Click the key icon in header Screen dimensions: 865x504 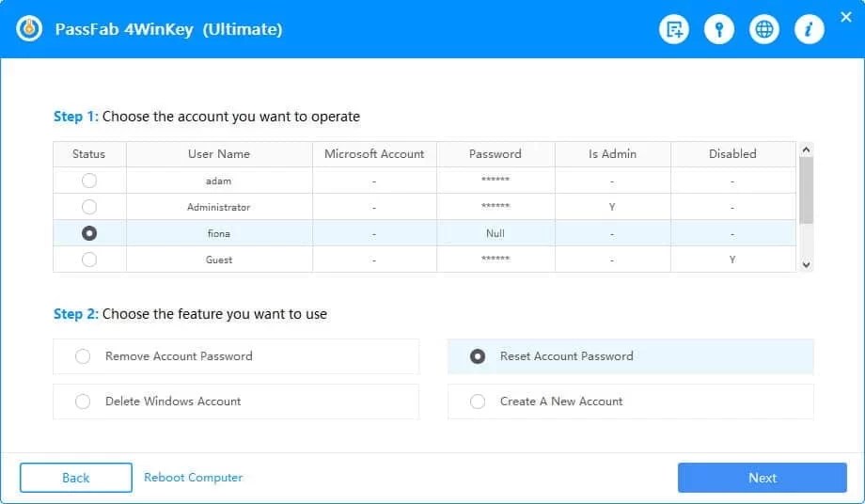tap(719, 28)
